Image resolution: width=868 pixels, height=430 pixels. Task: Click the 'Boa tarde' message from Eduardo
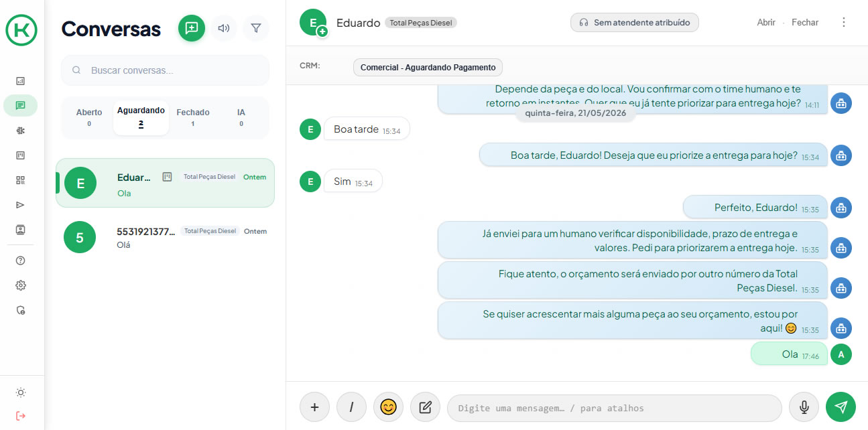click(x=367, y=129)
